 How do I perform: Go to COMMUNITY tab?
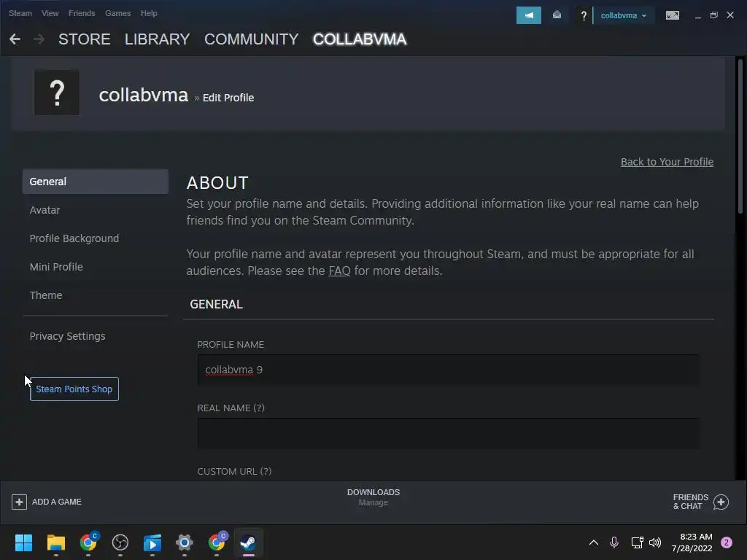(x=252, y=39)
